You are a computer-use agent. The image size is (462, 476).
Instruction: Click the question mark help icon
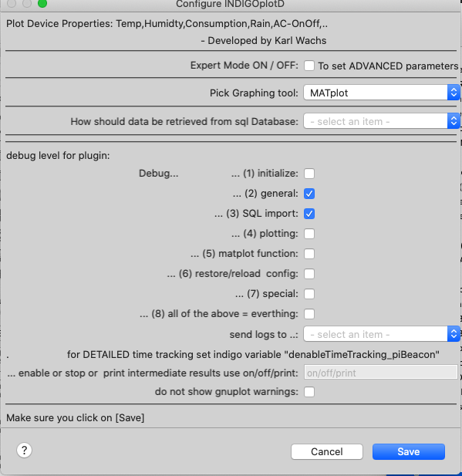pos(24,451)
